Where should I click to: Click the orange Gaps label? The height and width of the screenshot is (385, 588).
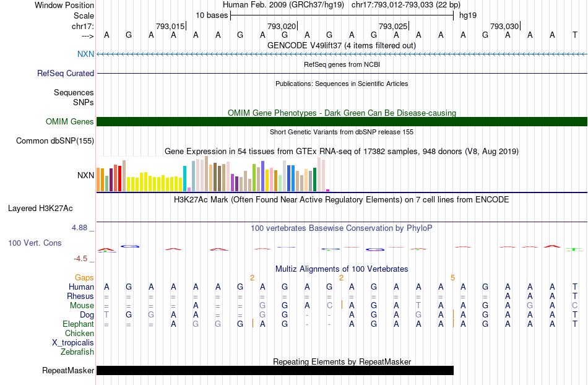click(x=84, y=277)
